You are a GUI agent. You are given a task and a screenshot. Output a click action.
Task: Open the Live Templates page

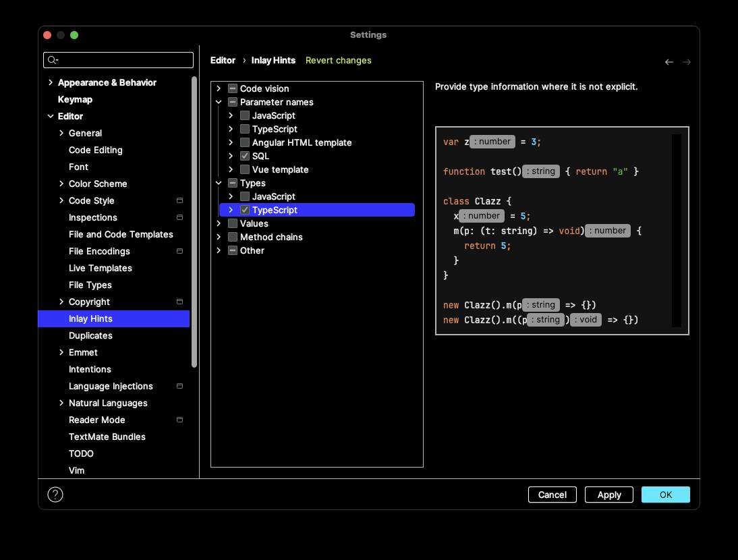[101, 269]
